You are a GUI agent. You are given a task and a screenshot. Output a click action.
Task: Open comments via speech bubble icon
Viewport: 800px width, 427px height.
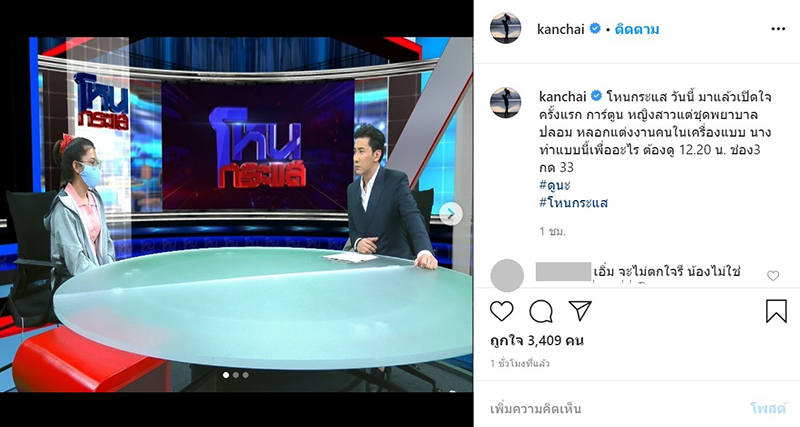[x=541, y=311]
